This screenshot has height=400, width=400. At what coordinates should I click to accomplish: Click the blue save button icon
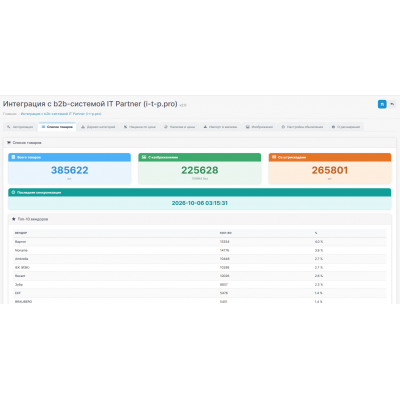click(382, 104)
